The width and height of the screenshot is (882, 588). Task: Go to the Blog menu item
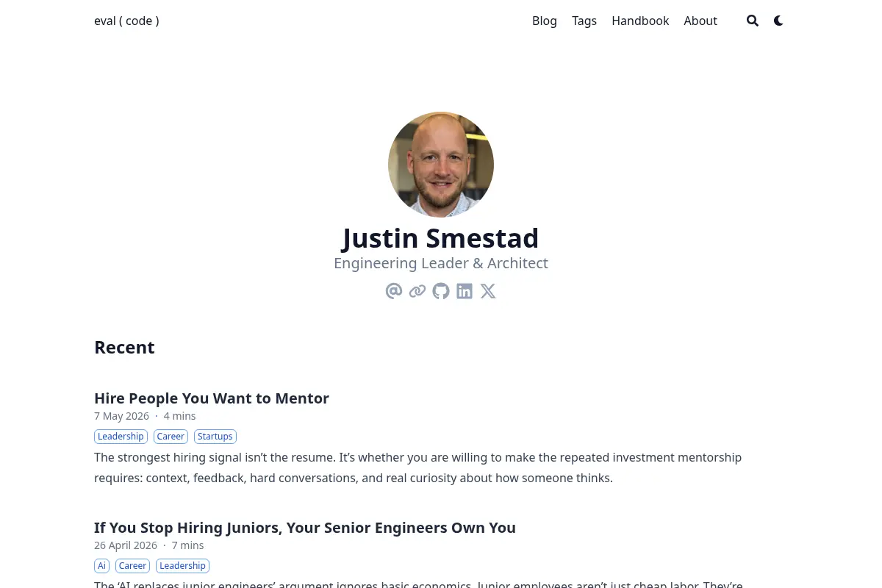[x=545, y=21]
